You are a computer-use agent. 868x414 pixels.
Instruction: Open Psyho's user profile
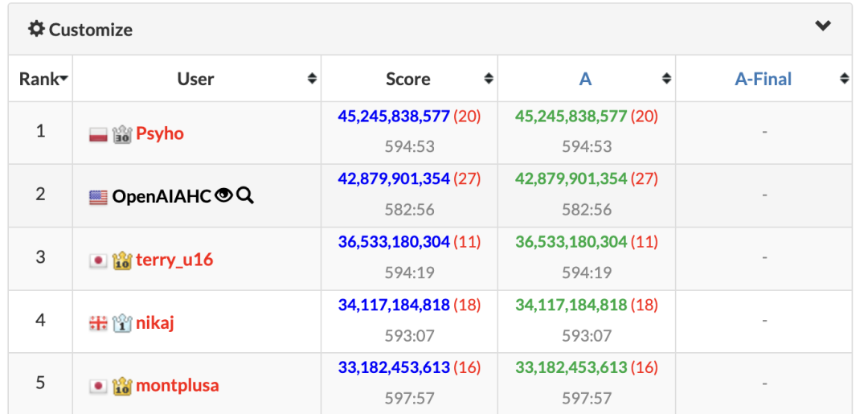coord(160,133)
